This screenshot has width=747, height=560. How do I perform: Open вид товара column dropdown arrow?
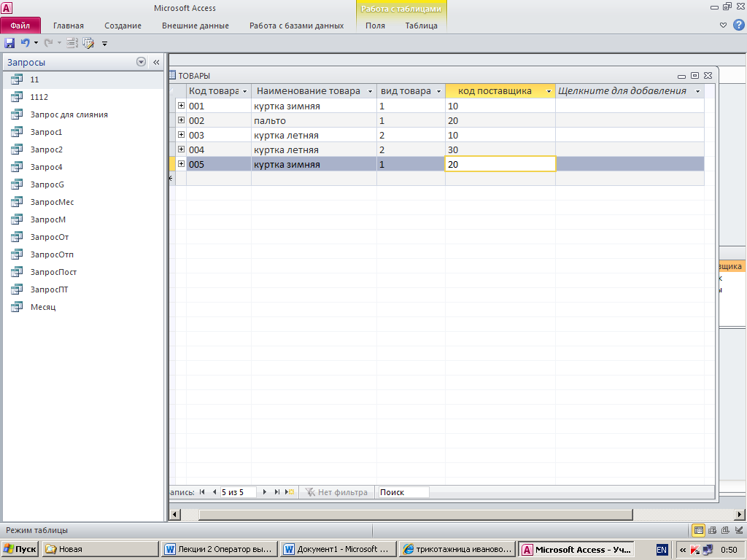coord(438,91)
